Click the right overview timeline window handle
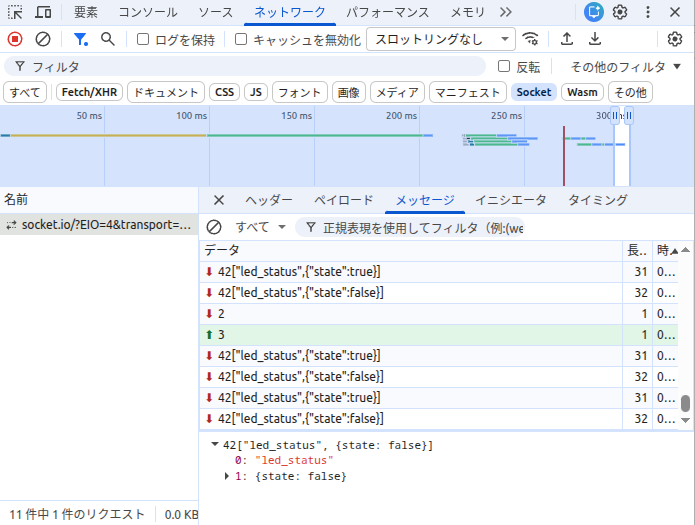This screenshot has width=695, height=525. (629, 116)
